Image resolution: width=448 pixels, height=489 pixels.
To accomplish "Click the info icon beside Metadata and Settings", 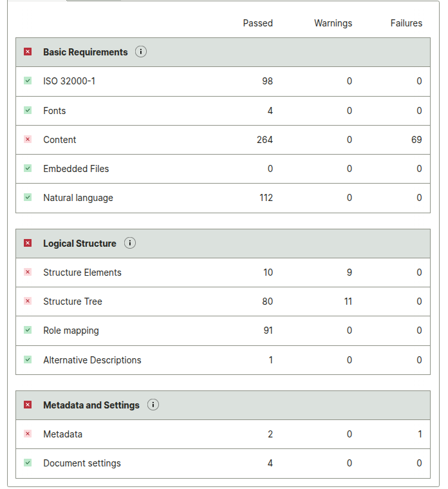I will click(x=153, y=405).
